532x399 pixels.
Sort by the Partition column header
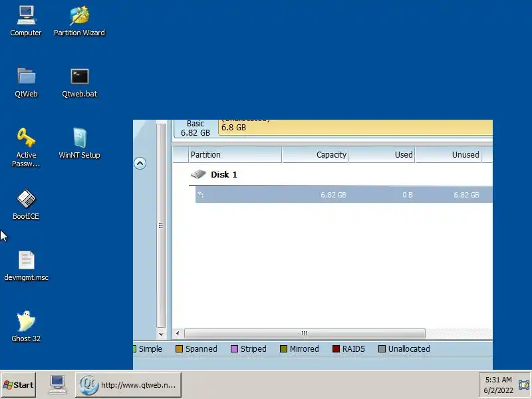click(235, 155)
